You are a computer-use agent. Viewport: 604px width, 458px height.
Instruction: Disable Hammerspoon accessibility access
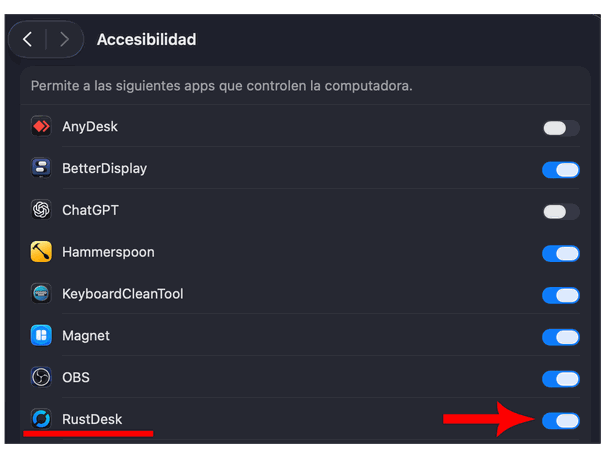click(x=561, y=253)
